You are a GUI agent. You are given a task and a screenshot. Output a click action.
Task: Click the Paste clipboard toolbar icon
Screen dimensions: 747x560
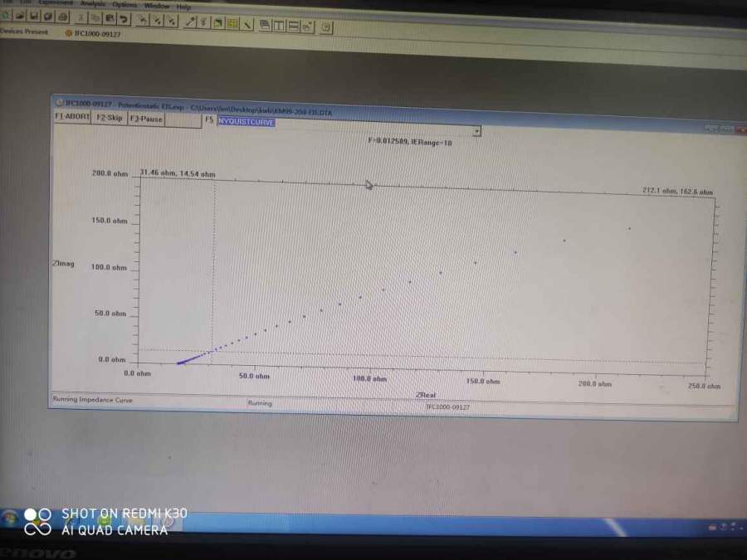[x=110, y=18]
